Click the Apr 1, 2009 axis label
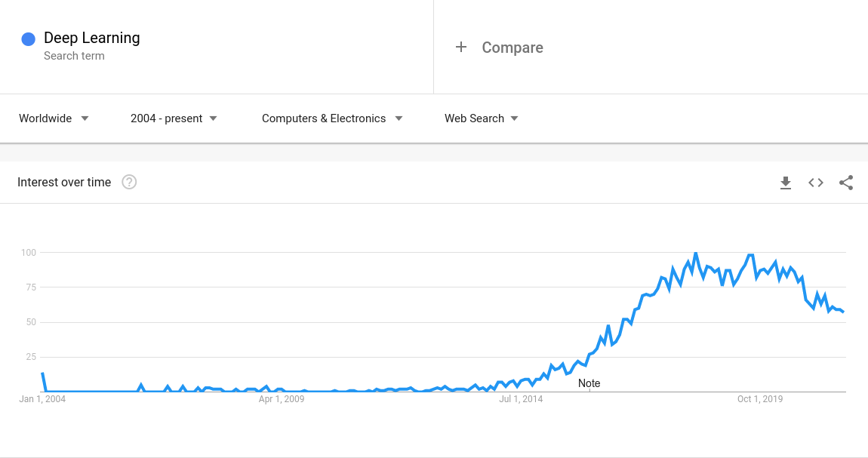Viewport: 868px width, 458px height. coord(282,399)
